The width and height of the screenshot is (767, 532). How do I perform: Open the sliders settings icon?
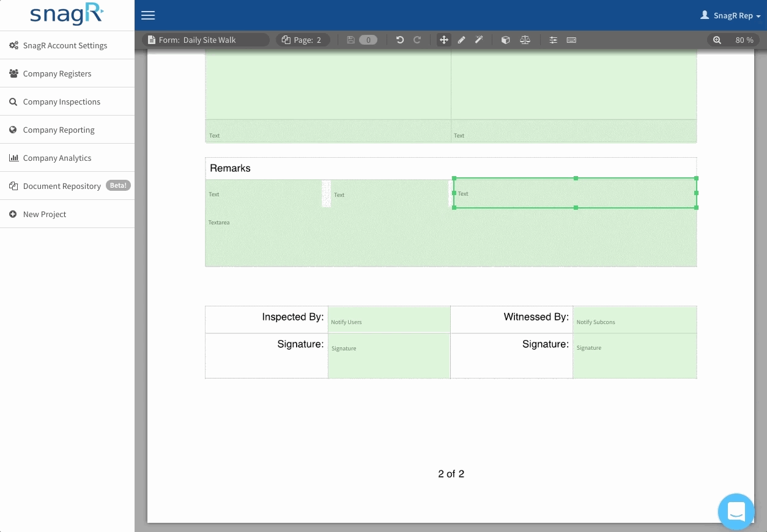[x=553, y=40]
